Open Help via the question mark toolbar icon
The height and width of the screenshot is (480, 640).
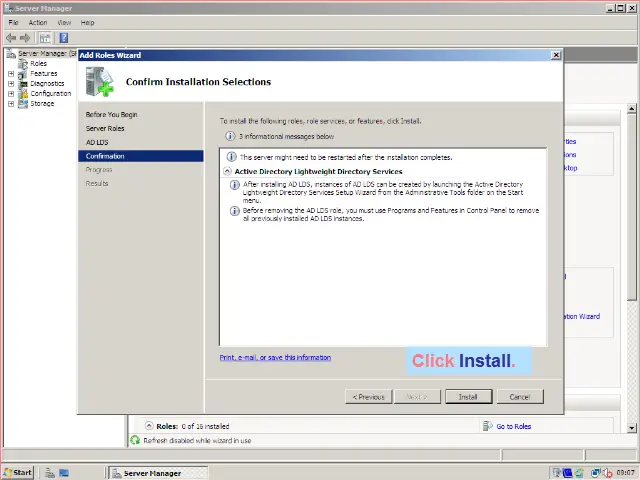(x=64, y=38)
